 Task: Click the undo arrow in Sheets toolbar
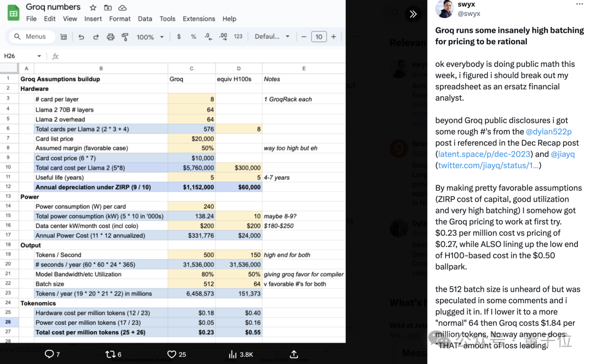click(81, 37)
